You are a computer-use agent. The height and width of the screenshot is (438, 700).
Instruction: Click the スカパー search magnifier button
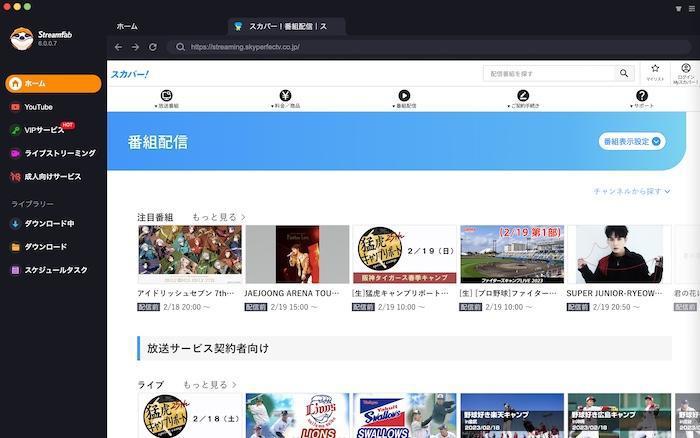point(624,73)
